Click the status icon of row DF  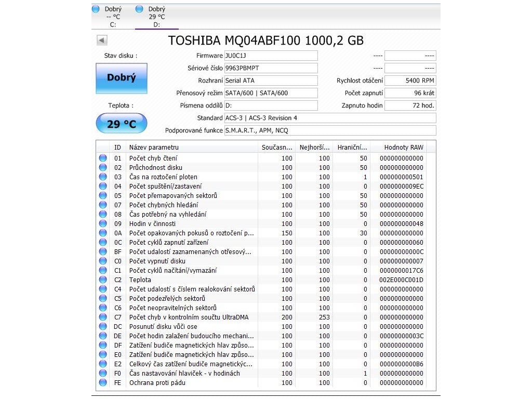(x=103, y=345)
